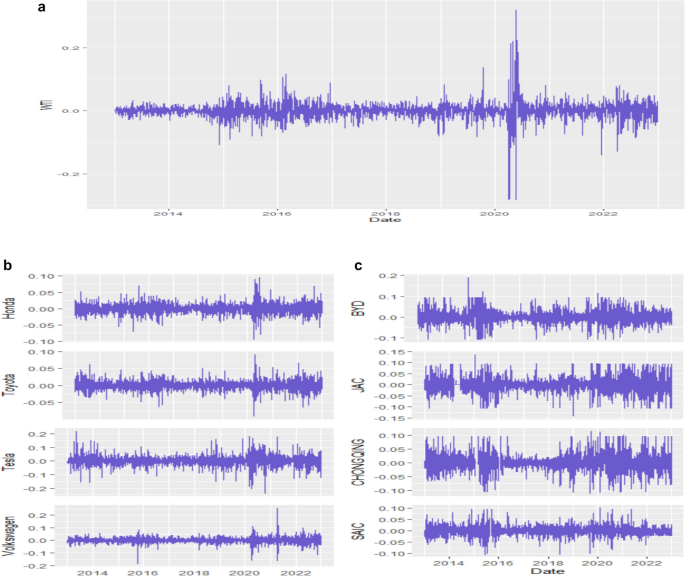Click the 0.05 tick on the Toyota axis
Screen dimensions: 685x576
click(41, 369)
